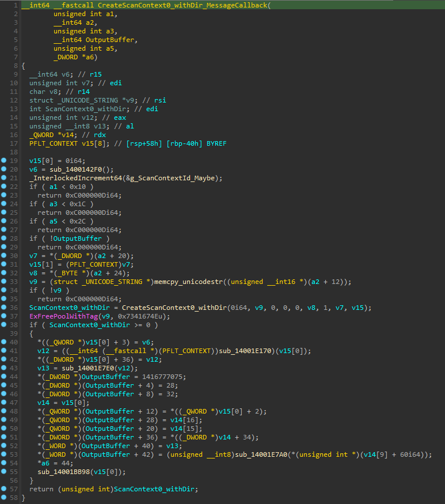The height and width of the screenshot is (504, 445).
Task: Open function sub_14001E7E0
Action: [88, 369]
